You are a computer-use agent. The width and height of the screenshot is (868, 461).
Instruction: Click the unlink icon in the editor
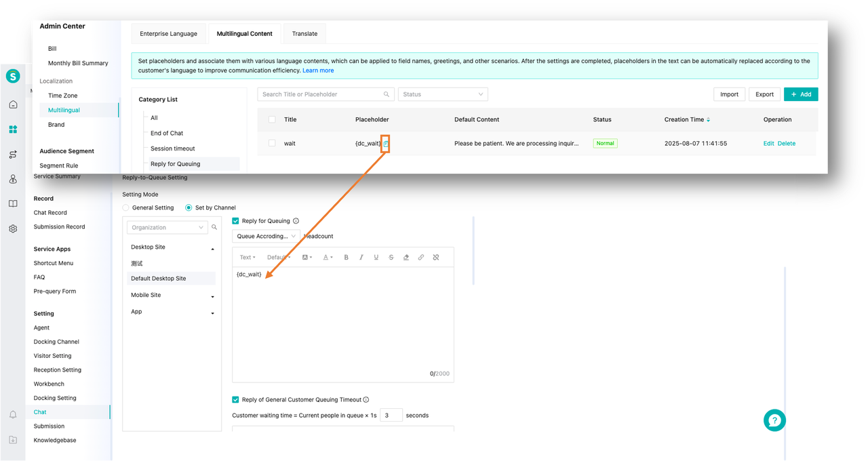click(435, 258)
